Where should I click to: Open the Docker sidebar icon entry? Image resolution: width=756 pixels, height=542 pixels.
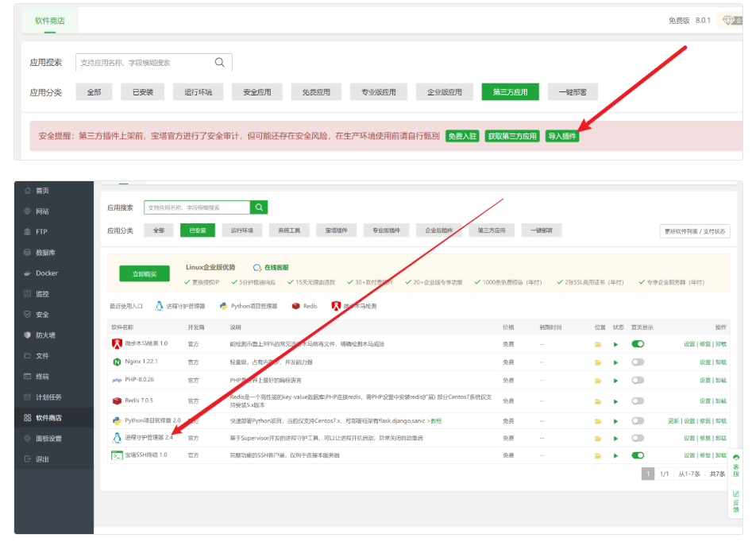28,273
